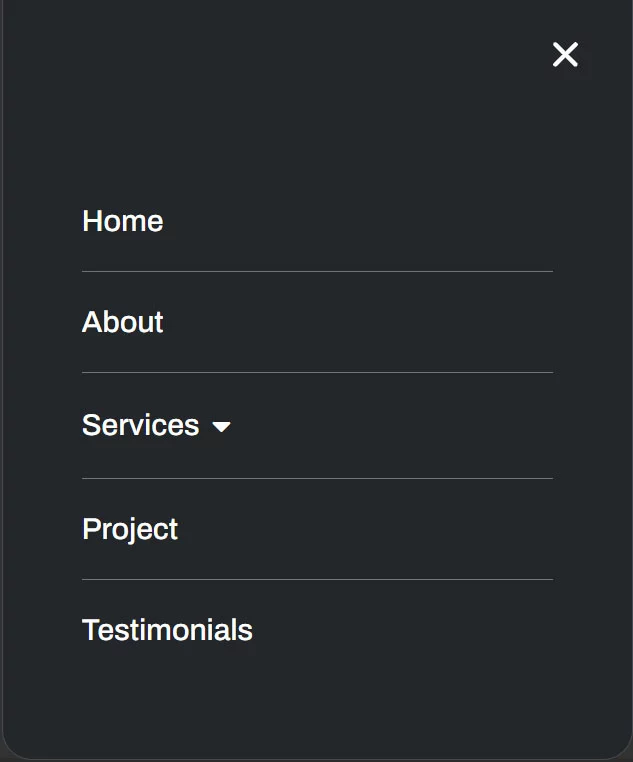Select Project in the mobile menu
The width and height of the screenshot is (633, 762).
[x=130, y=529]
